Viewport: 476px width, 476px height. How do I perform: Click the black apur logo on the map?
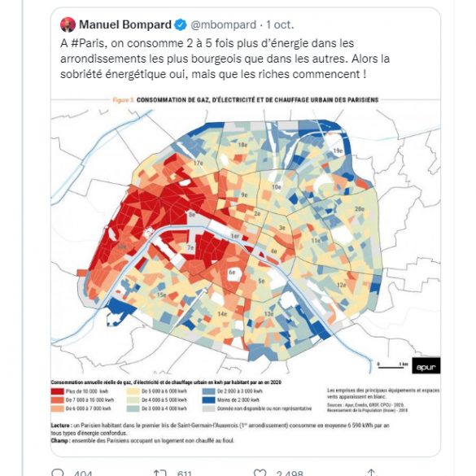(426, 366)
